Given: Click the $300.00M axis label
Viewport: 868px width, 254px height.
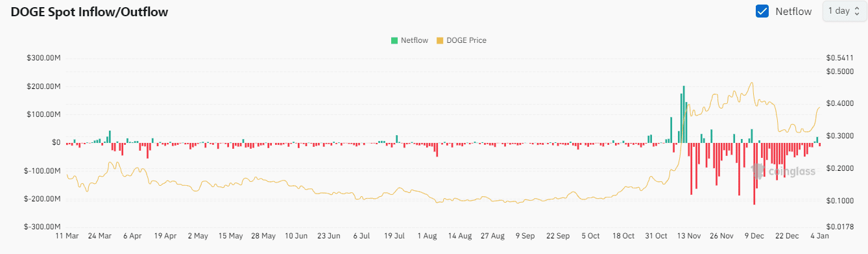Looking at the screenshot, I should pyautogui.click(x=43, y=58).
